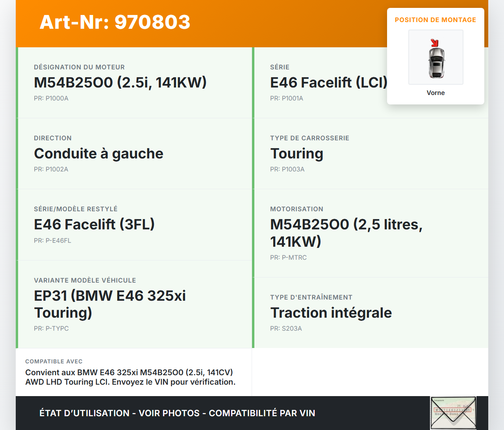Viewport: 504px width, 430px height.
Task: Click the "Traction intégrale" drive type
Action: (x=331, y=313)
